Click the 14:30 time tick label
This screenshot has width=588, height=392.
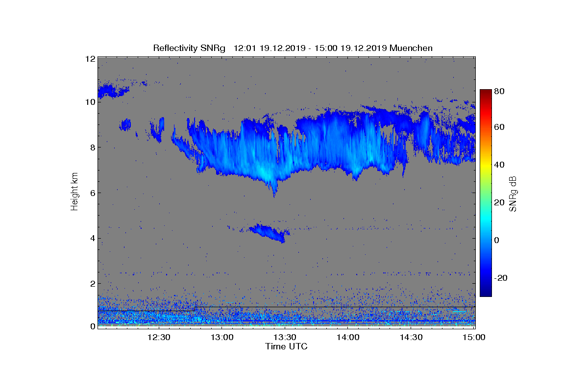pyautogui.click(x=411, y=337)
